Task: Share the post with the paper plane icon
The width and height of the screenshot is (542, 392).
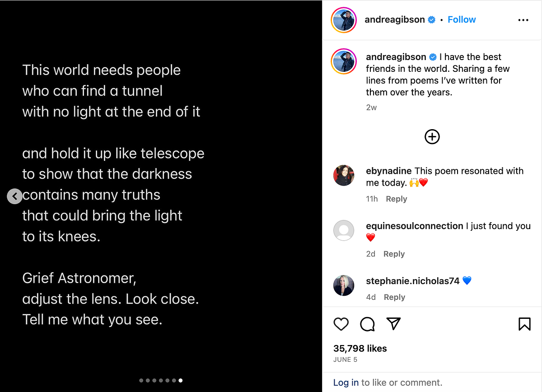Action: 393,323
